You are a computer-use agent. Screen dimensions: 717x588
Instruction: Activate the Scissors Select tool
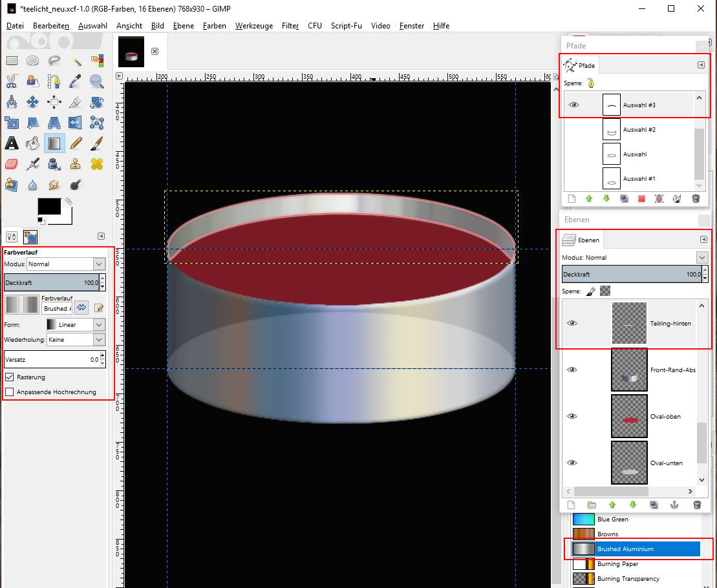(x=12, y=81)
